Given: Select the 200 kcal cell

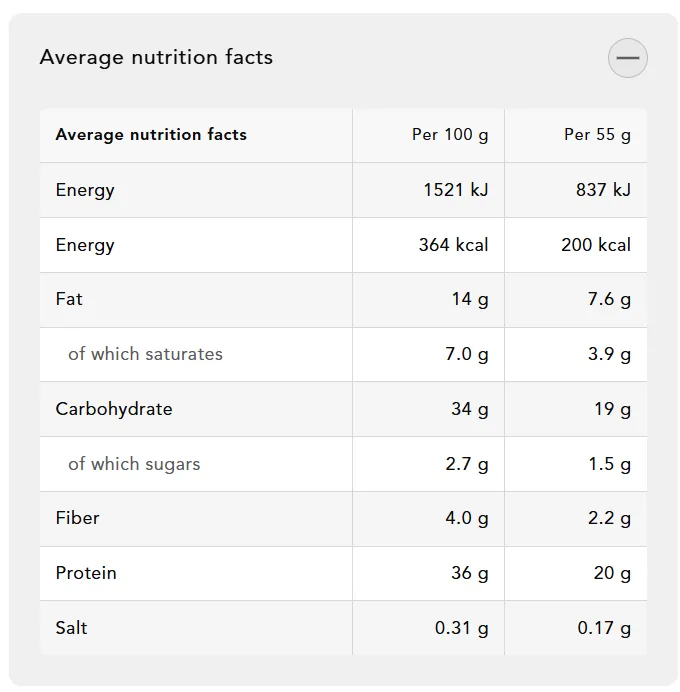Looking at the screenshot, I should (x=596, y=244).
